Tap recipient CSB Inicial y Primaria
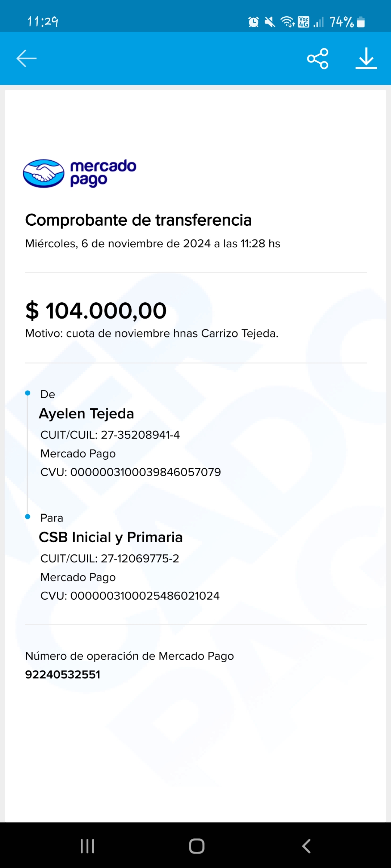Screen dimensions: 391x868 (111, 537)
